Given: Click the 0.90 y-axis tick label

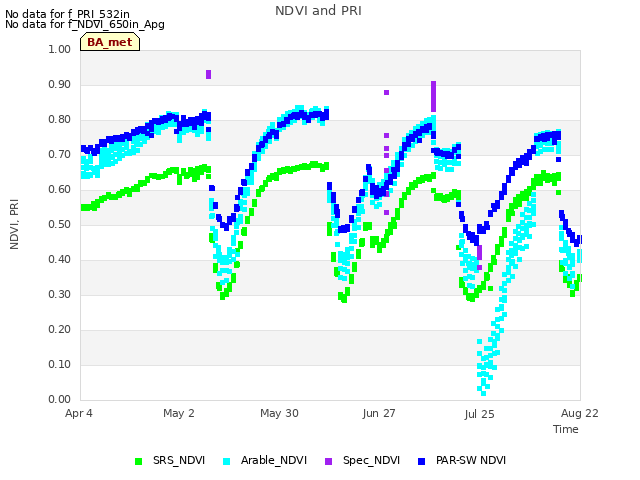Looking at the screenshot, I should point(60,84).
